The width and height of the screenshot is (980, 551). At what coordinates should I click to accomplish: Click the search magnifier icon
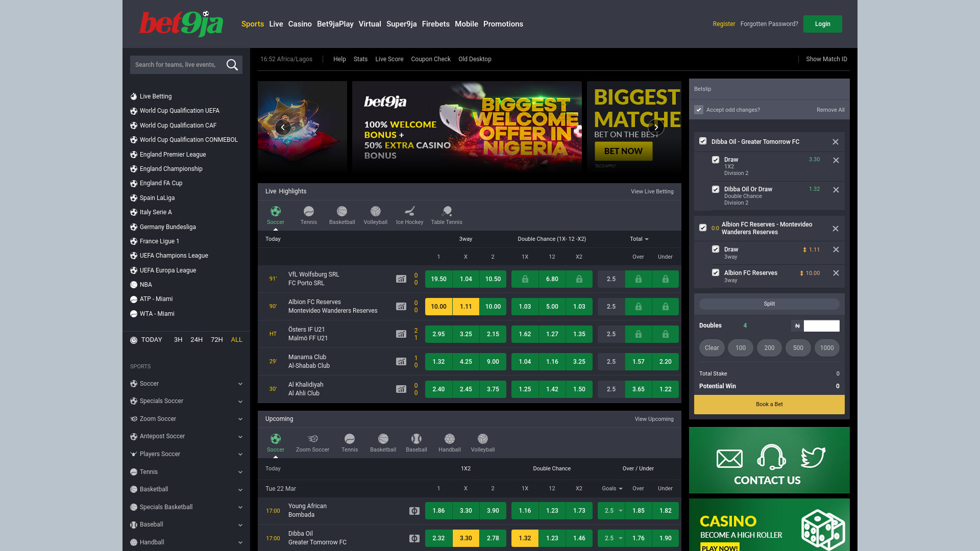click(232, 65)
